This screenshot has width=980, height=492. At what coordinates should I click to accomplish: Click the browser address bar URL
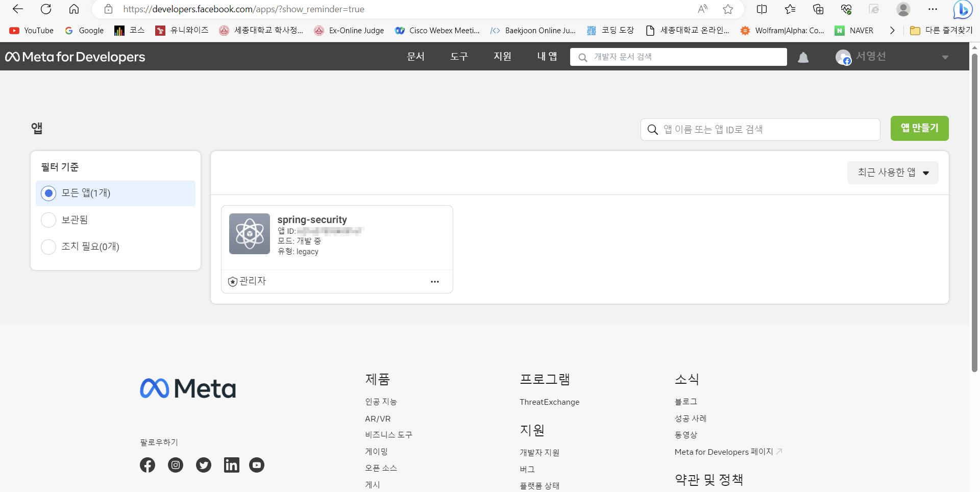click(243, 9)
